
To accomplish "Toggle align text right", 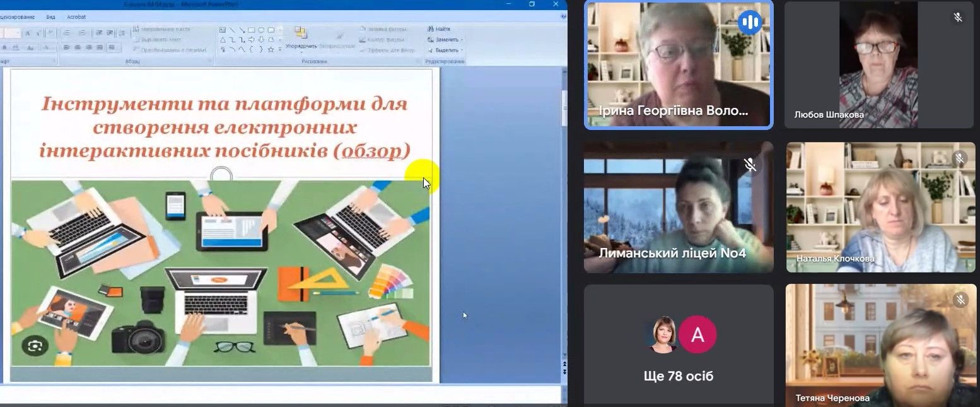I will [88, 47].
